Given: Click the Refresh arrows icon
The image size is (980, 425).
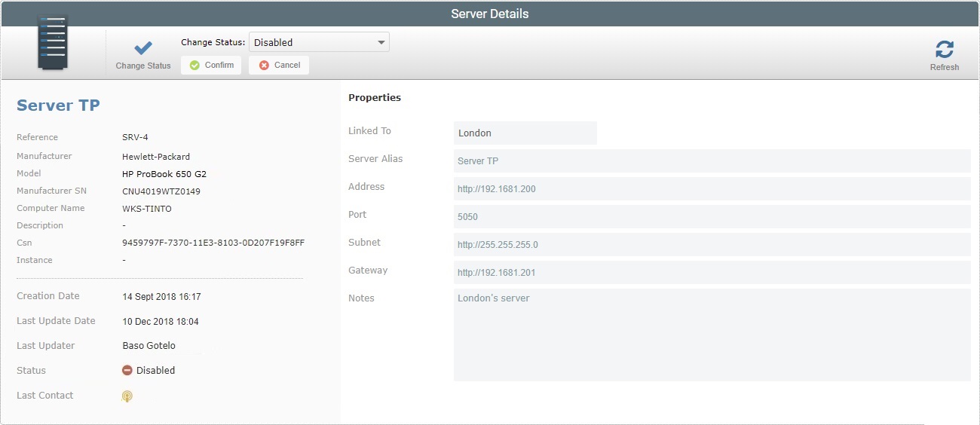Looking at the screenshot, I should (945, 50).
